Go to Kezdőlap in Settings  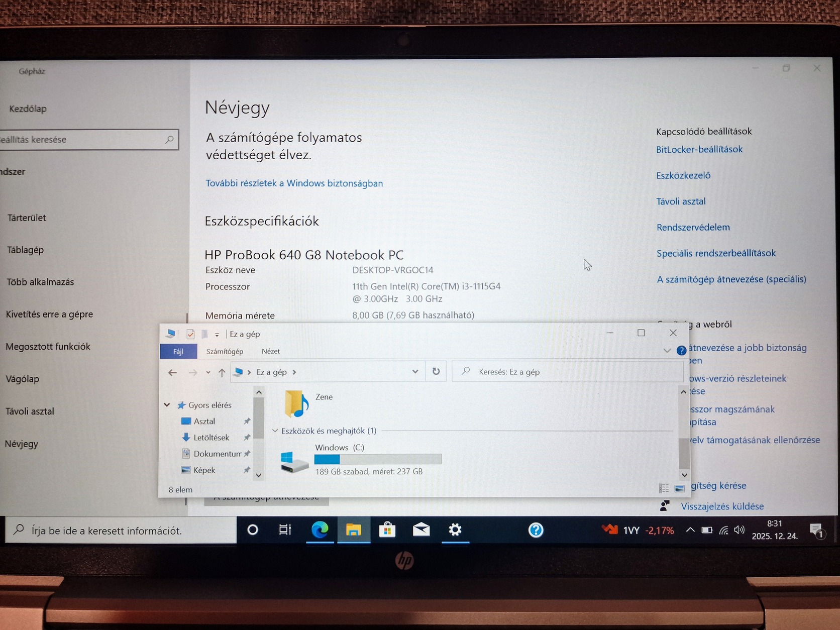pos(28,109)
